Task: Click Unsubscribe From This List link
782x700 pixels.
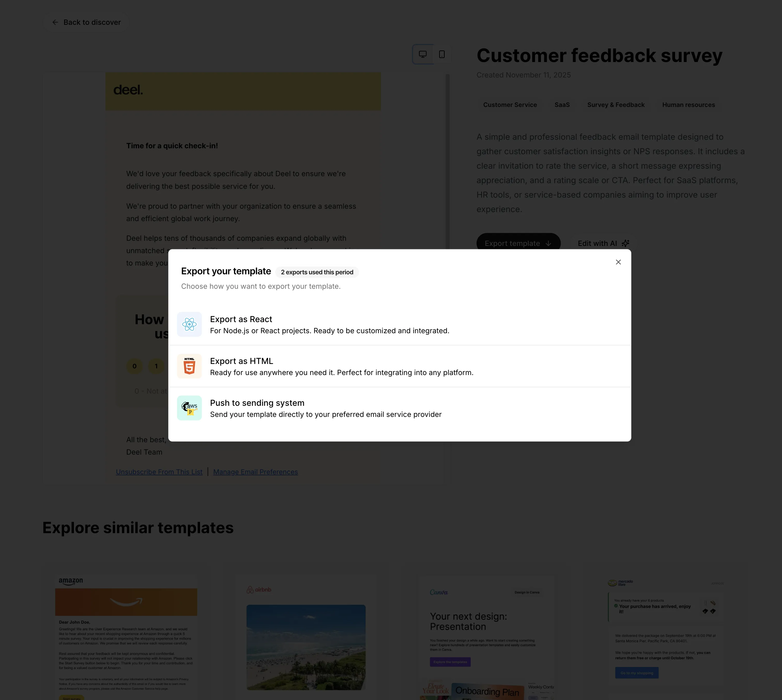Action: pos(159,472)
